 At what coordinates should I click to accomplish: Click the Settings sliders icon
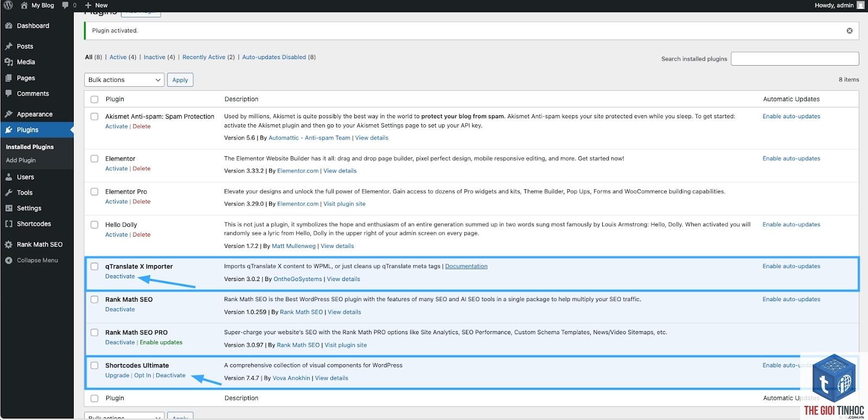coord(9,208)
